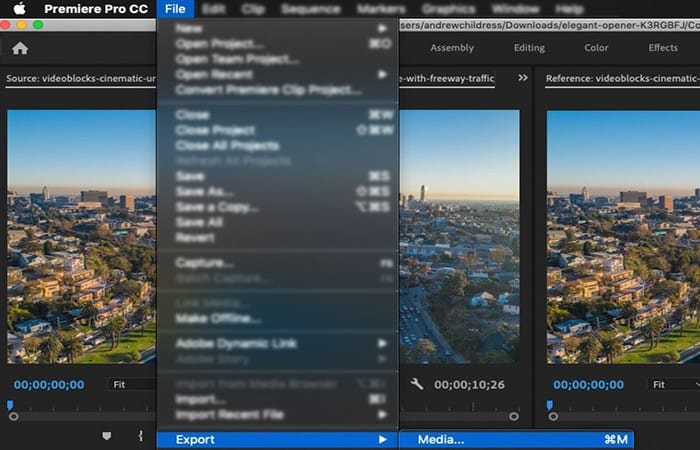Open the Source monitor Fit zoom dropdown
This screenshot has width=700, height=450.
click(x=132, y=384)
